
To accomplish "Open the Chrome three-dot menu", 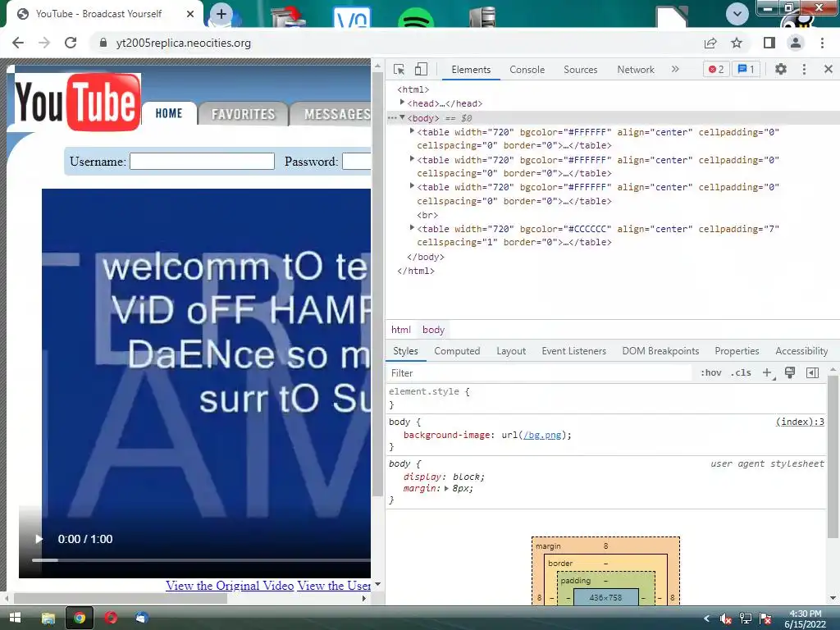I will 822,43.
